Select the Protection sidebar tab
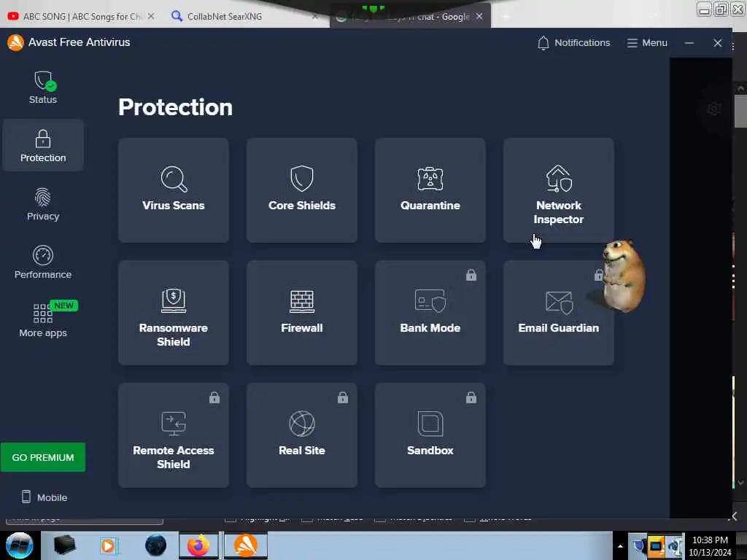This screenshot has height=560, width=747. pyautogui.click(x=43, y=145)
